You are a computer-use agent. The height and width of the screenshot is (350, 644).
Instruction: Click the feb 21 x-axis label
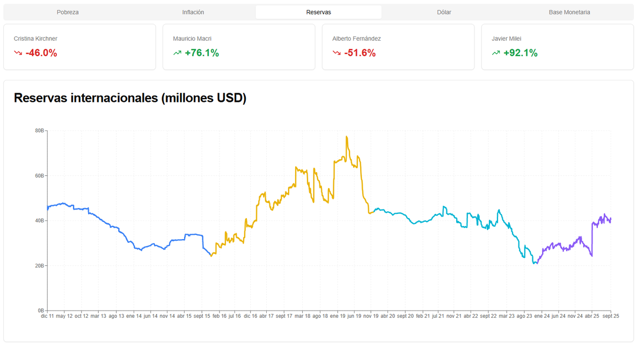tap(423, 316)
